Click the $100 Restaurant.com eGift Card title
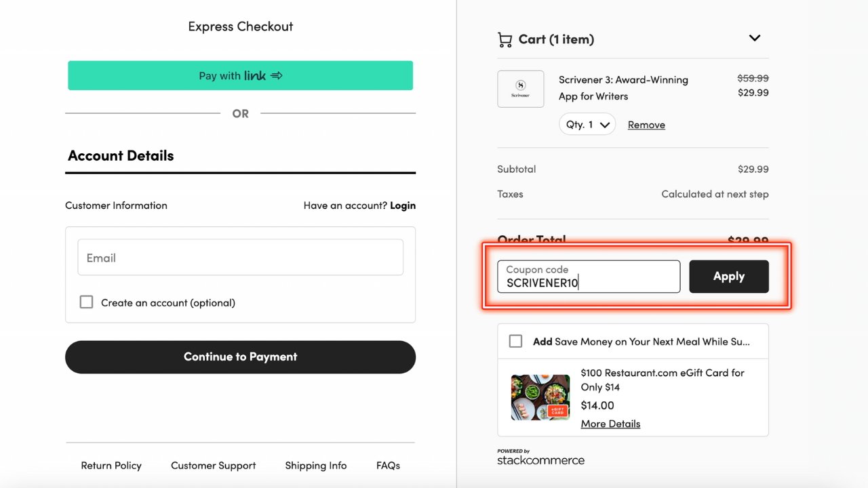Viewport: 868px width, 488px height. click(x=663, y=380)
